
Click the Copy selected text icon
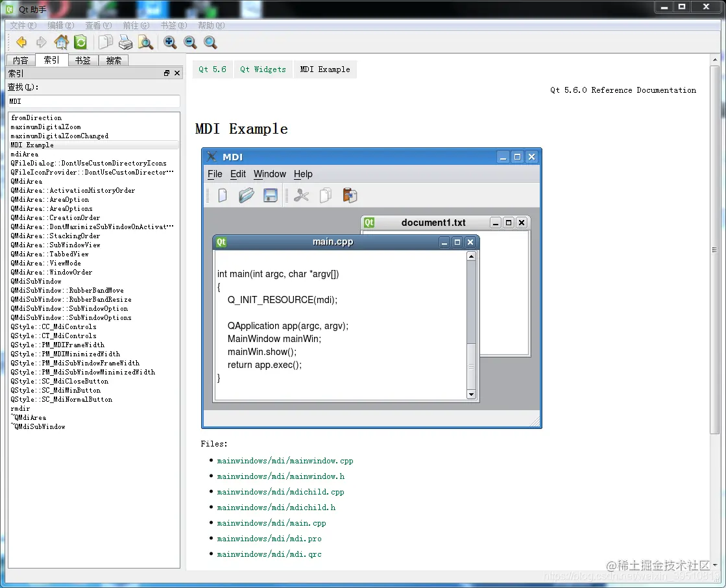coord(106,43)
